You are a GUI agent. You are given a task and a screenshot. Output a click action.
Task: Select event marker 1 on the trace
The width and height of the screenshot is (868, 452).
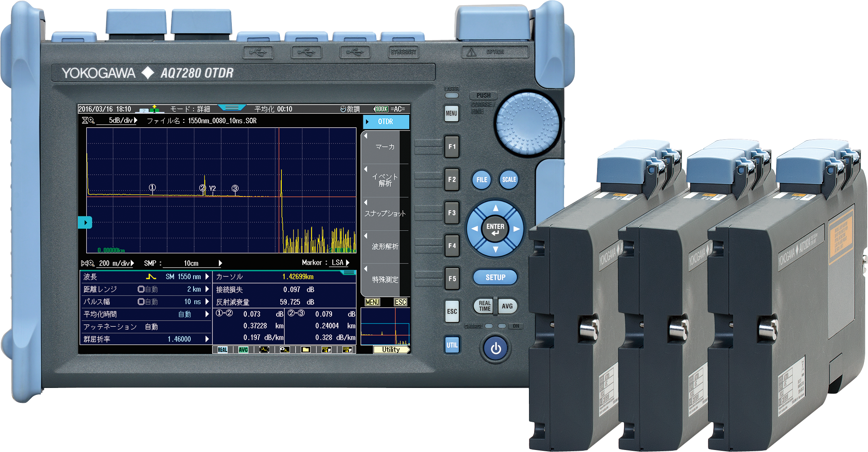tap(152, 188)
